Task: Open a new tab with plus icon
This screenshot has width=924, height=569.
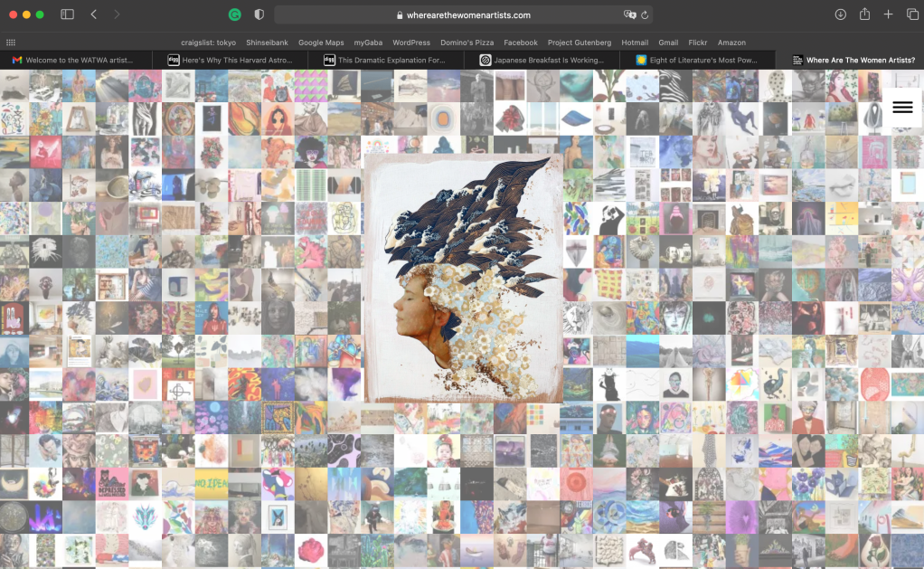Action: (x=889, y=14)
